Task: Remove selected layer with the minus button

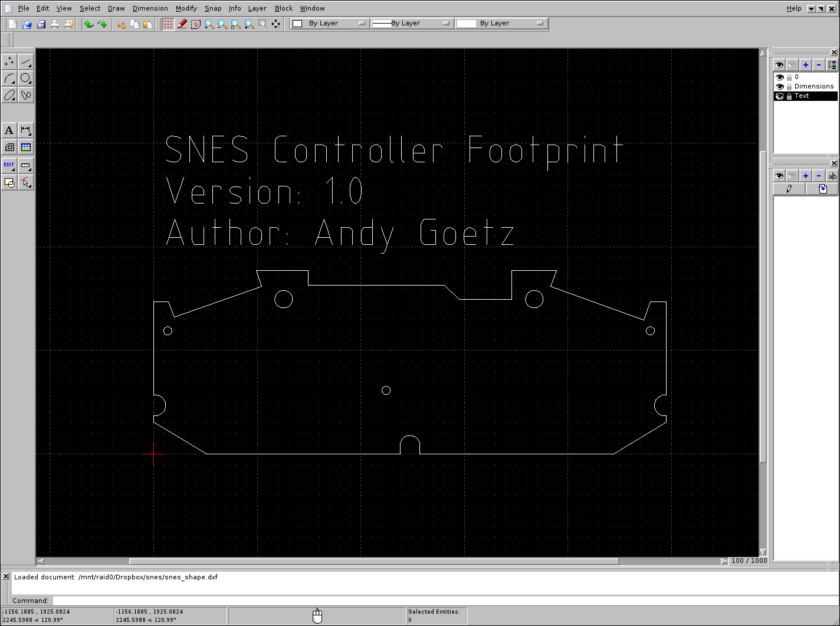Action: [818, 65]
